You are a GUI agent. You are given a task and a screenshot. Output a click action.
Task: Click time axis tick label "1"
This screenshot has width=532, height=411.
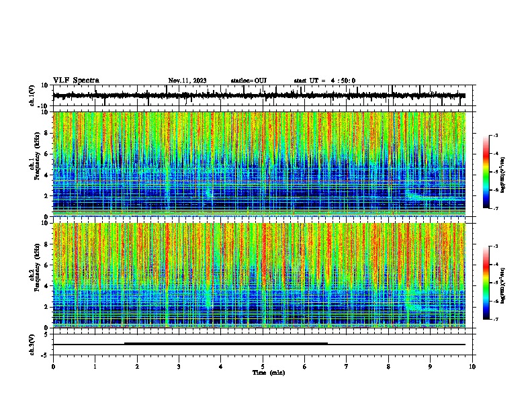point(95,367)
